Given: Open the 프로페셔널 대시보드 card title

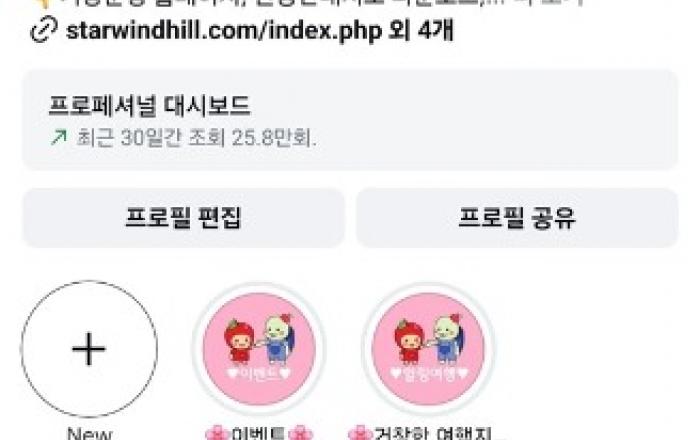Looking at the screenshot, I should [x=149, y=106].
